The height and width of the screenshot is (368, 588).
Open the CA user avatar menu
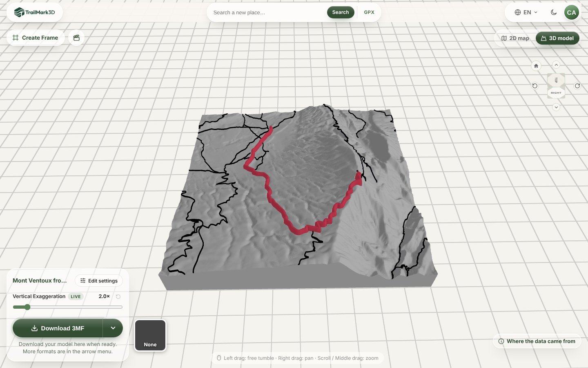[x=571, y=12]
